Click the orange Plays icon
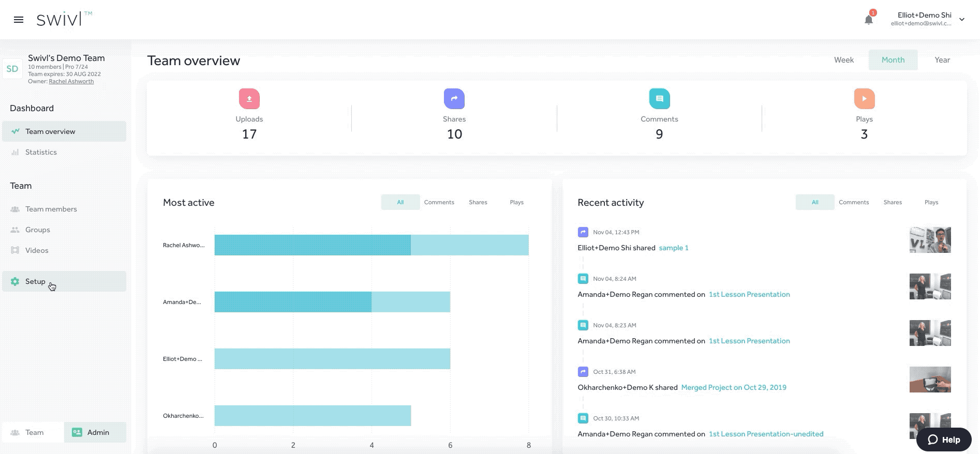The width and height of the screenshot is (980, 454). (x=864, y=99)
